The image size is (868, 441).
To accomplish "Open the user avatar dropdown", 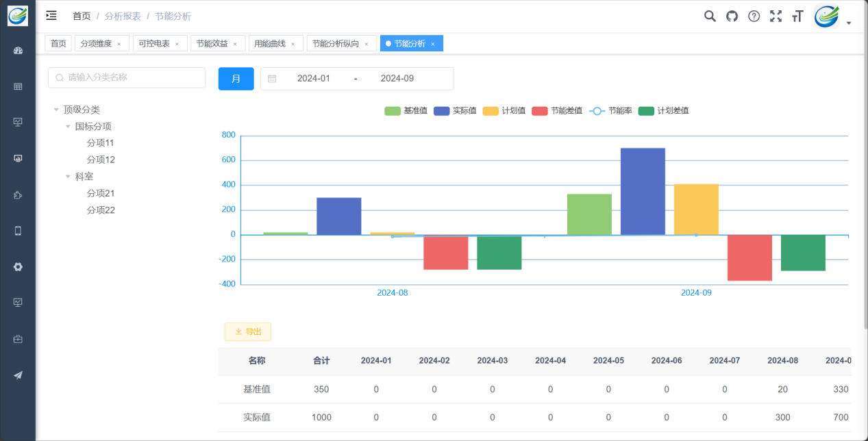I will [832, 16].
